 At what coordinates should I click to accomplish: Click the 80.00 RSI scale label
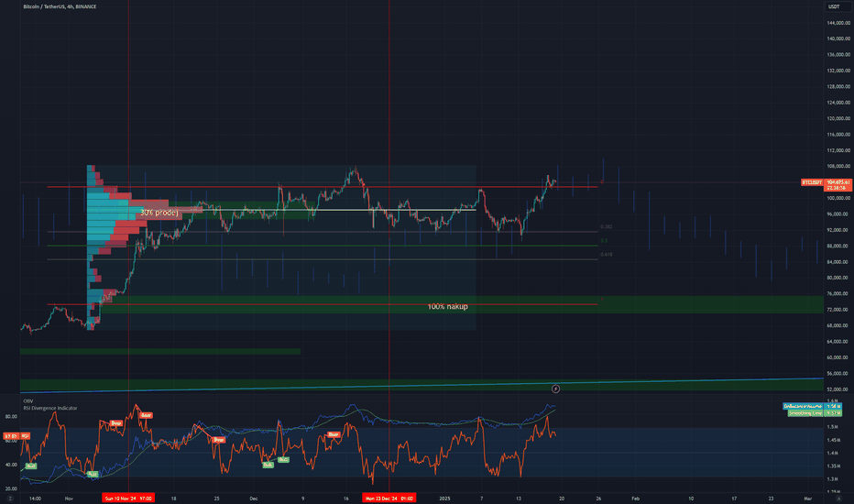(11, 416)
